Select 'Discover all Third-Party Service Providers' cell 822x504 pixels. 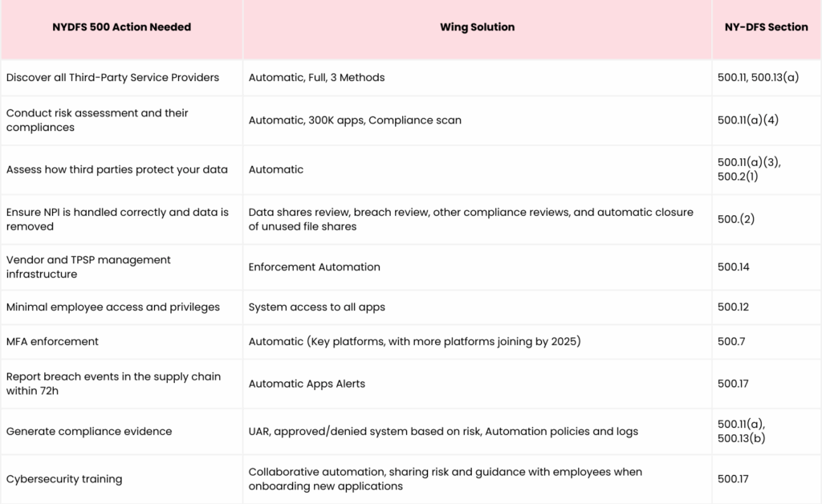pyautogui.click(x=122, y=78)
